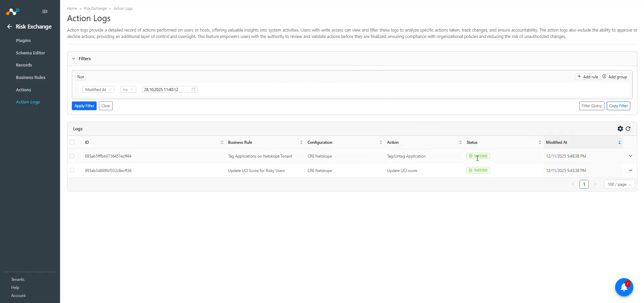Image resolution: width=644 pixels, height=303 pixels.
Task: Click timestamp 12/11/2025 5:48:38 PM
Action: [566, 156]
